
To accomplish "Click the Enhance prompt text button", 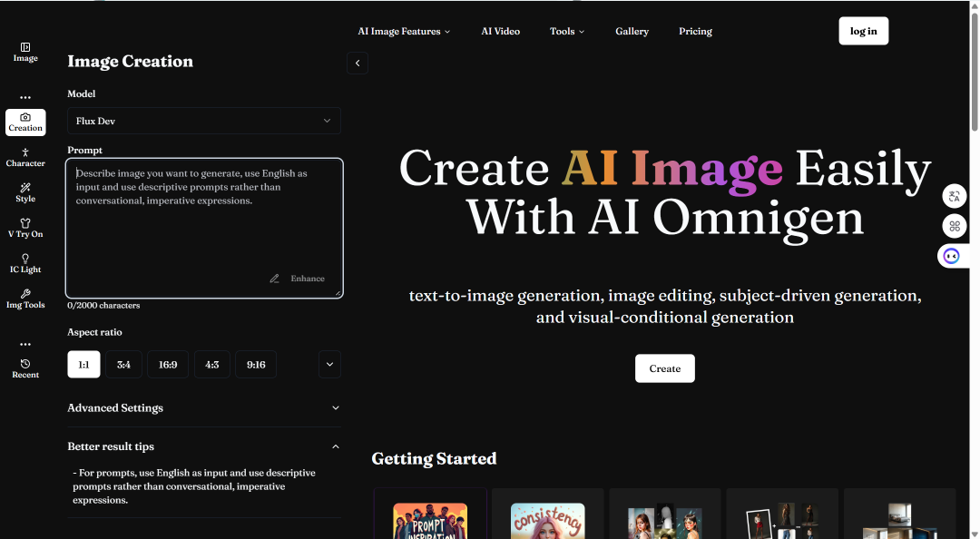I will coord(308,279).
